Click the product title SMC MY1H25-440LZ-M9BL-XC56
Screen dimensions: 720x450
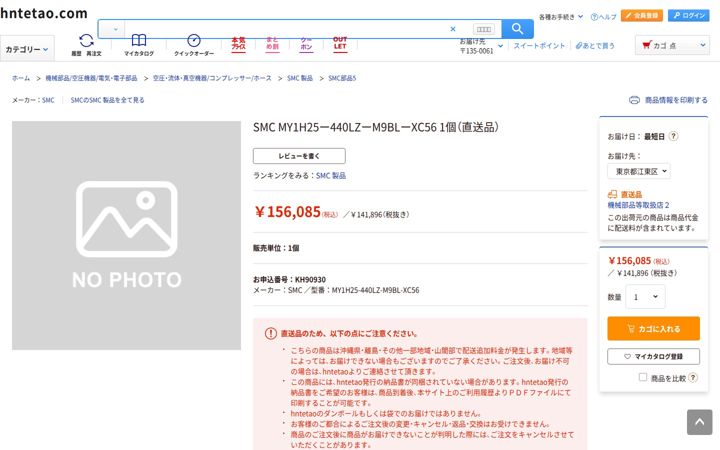[376, 127]
